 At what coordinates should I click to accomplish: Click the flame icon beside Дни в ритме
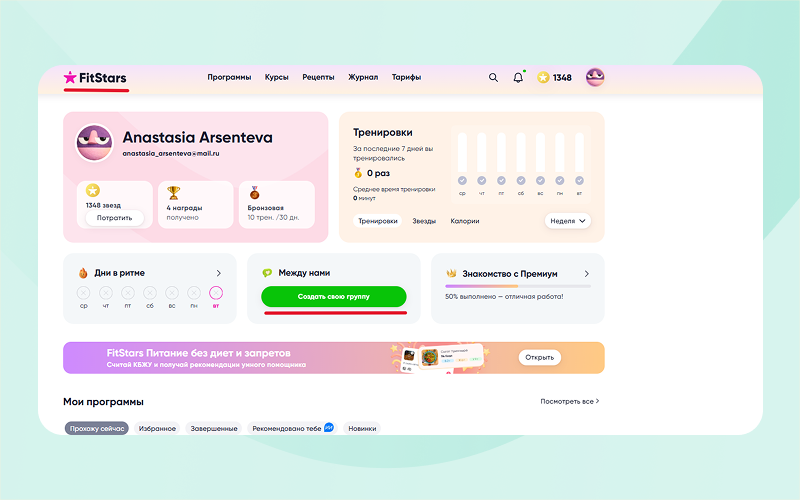83,273
